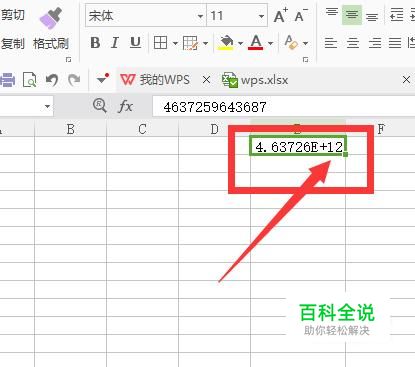Image resolution: width=415 pixels, height=367 pixels.
Task: Decrease font size with A- icon
Action: click(301, 15)
